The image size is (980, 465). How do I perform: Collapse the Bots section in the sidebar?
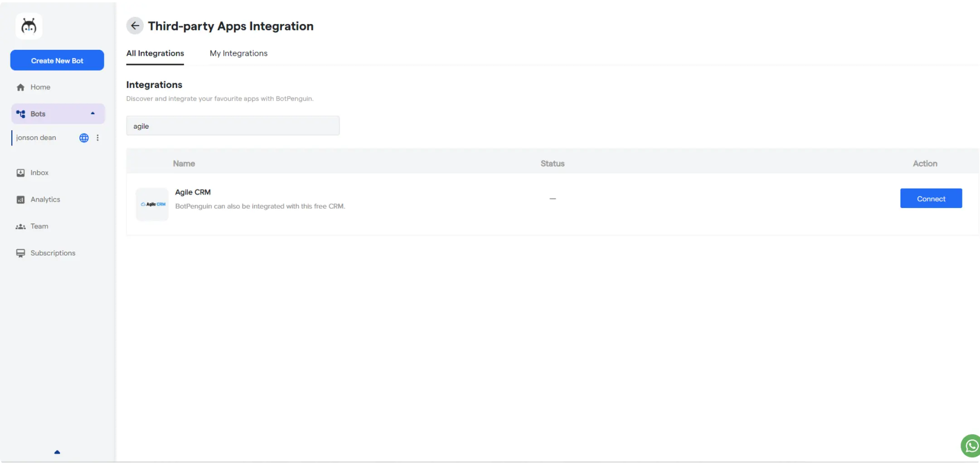[93, 113]
